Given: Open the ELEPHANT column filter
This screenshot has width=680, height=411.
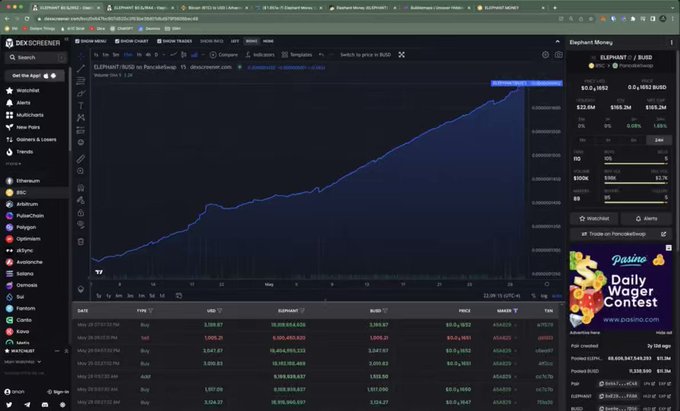Looking at the screenshot, I should (x=302, y=311).
